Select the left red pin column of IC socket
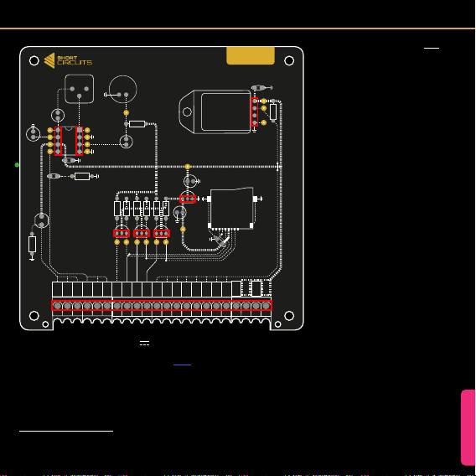 (x=58, y=141)
